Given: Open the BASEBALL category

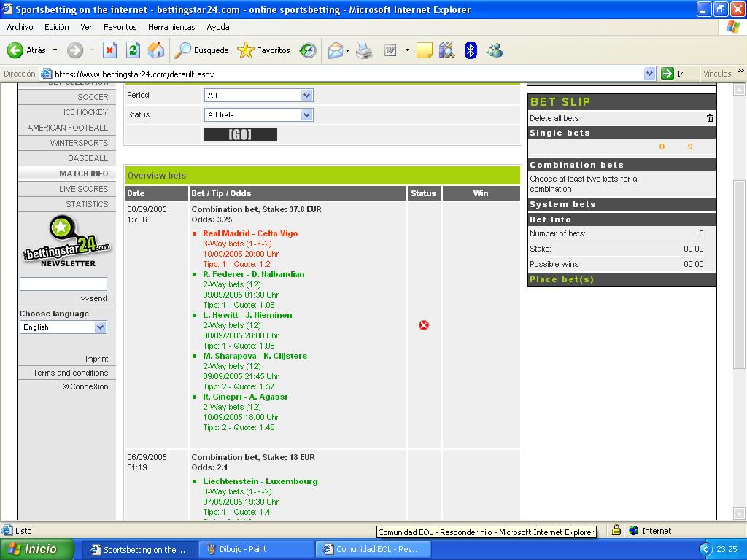Looking at the screenshot, I should click(x=88, y=158).
